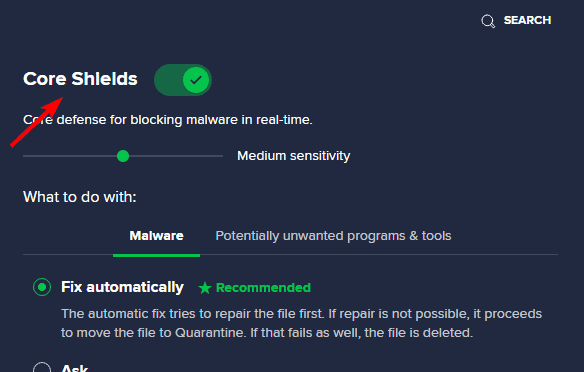Click the Ask option label text
Screen dimensions: 584x372
point(75,368)
